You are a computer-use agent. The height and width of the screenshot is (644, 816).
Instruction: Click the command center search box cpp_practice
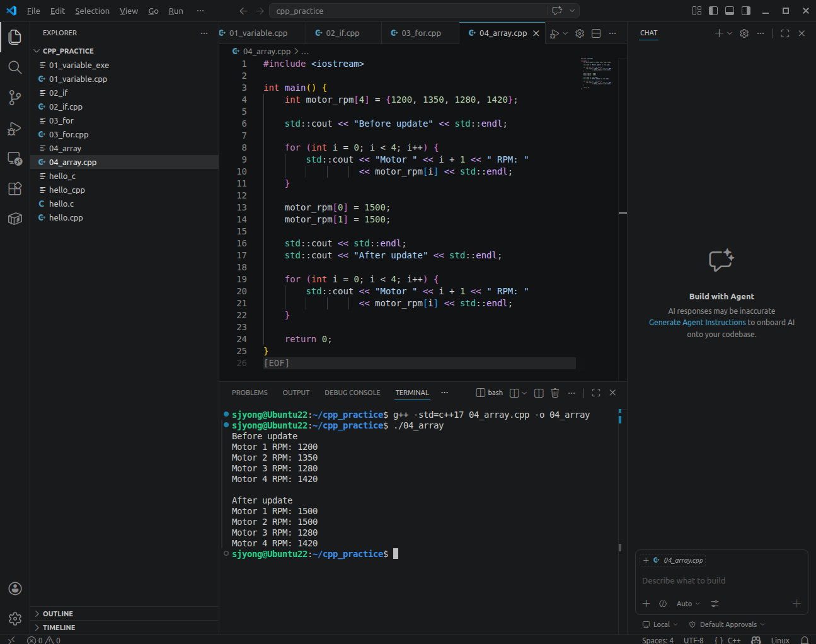(x=408, y=11)
